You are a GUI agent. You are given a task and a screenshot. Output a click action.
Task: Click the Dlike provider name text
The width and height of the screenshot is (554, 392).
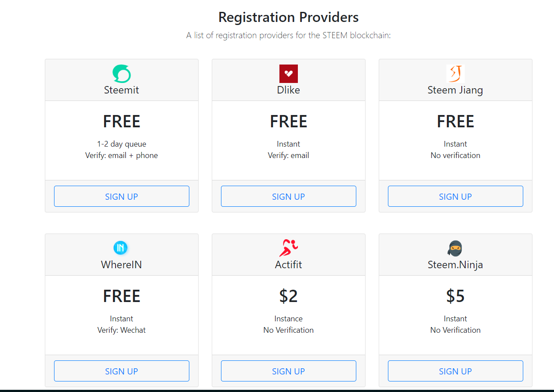point(289,90)
